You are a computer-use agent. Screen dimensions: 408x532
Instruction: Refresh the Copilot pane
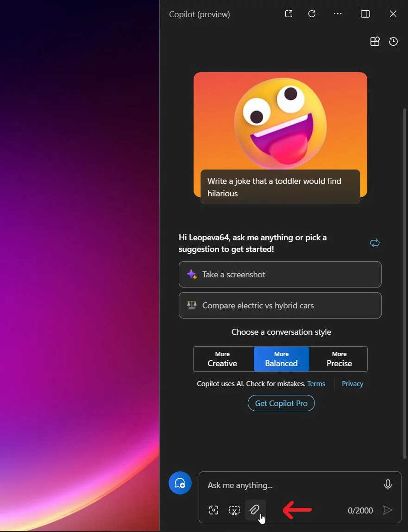pyautogui.click(x=312, y=13)
